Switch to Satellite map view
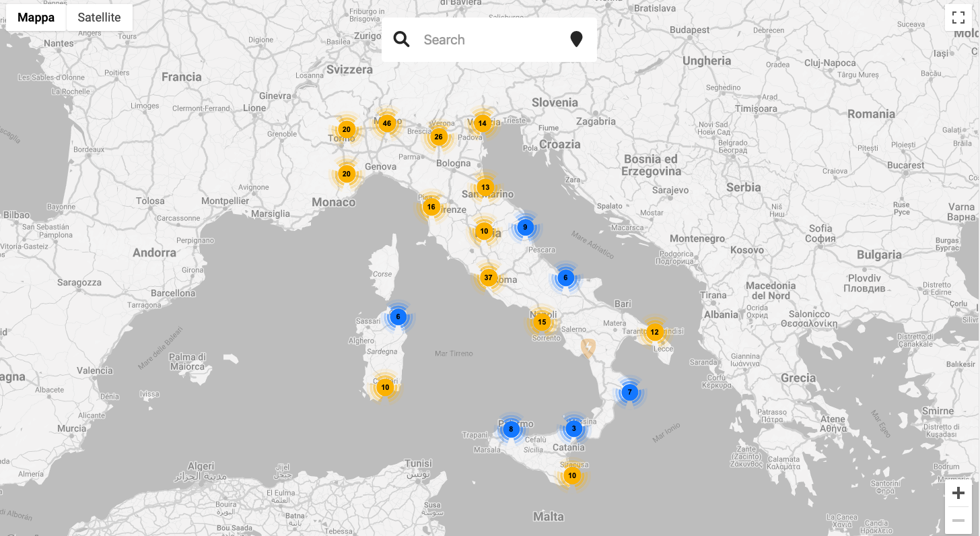This screenshot has height=536, width=980. [x=99, y=18]
